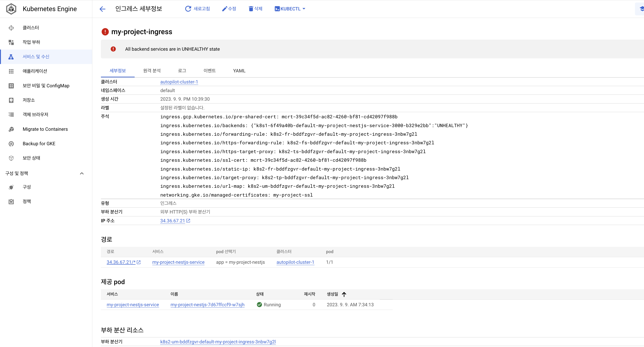Click the learn icon at top right edge
The width and height of the screenshot is (644, 347).
coord(641,9)
